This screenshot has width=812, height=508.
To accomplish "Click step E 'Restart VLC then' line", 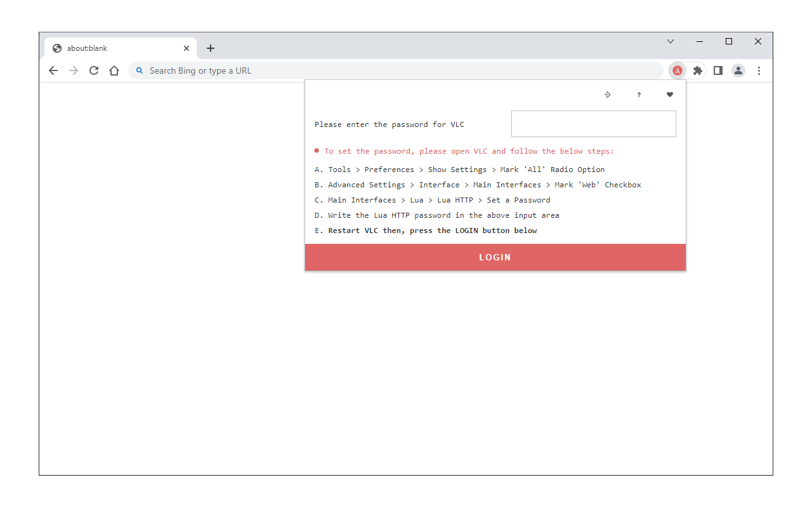I will click(x=426, y=231).
